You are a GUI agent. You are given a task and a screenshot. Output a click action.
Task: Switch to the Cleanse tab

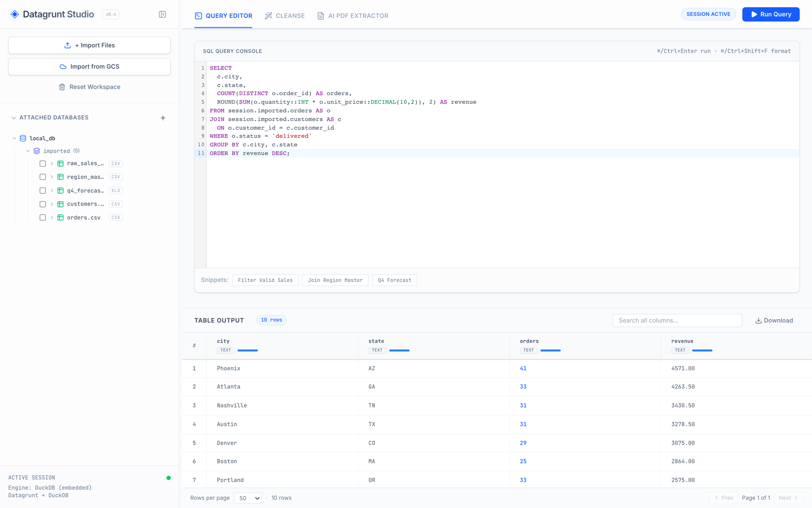pos(285,16)
